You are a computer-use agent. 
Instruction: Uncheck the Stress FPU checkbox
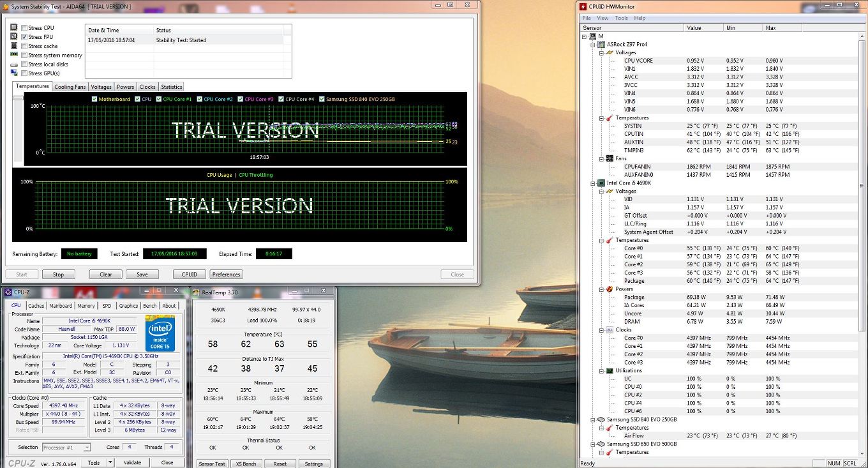(x=24, y=37)
